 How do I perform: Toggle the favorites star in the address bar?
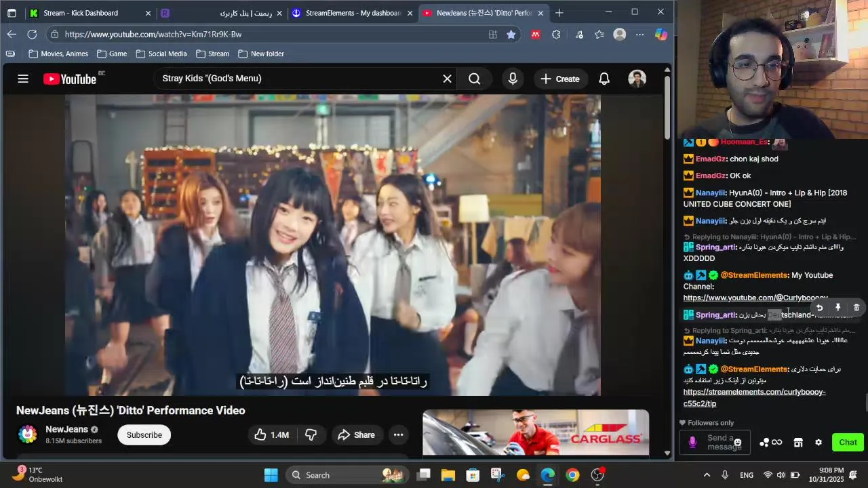click(511, 34)
